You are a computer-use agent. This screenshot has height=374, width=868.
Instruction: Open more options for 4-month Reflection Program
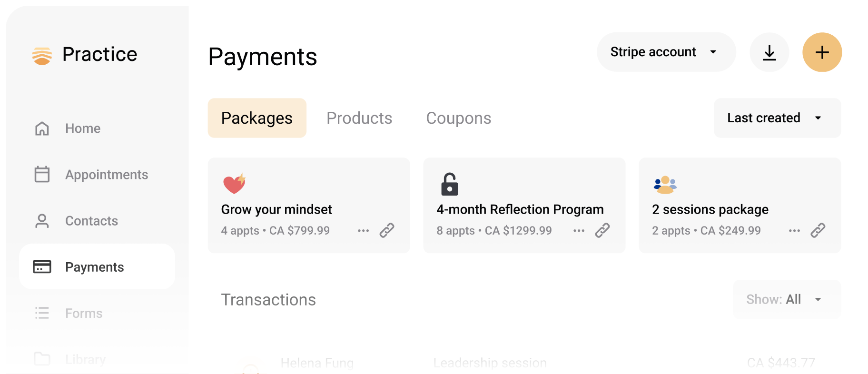click(x=579, y=231)
